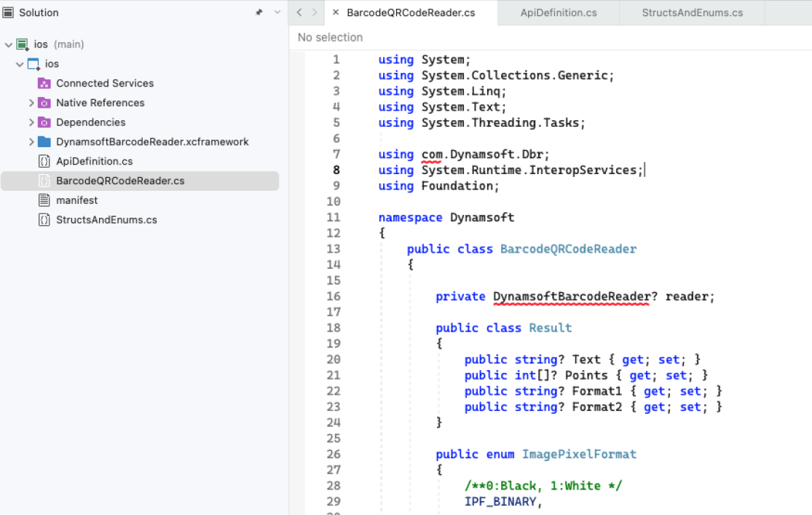Expand the DynamsoftBarcodeReader.xcframework folder
Image resolution: width=812 pixels, height=515 pixels.
[x=31, y=142]
